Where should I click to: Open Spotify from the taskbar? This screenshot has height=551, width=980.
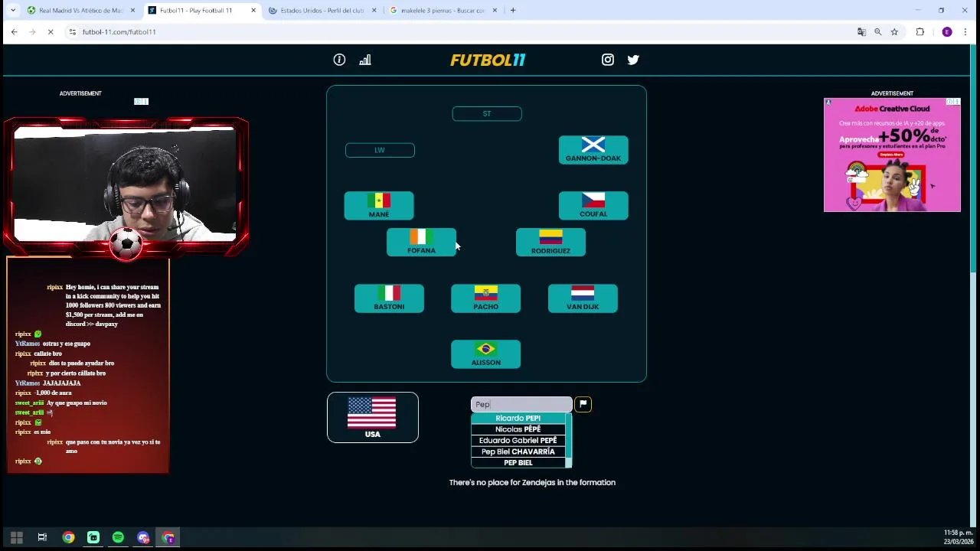(118, 537)
